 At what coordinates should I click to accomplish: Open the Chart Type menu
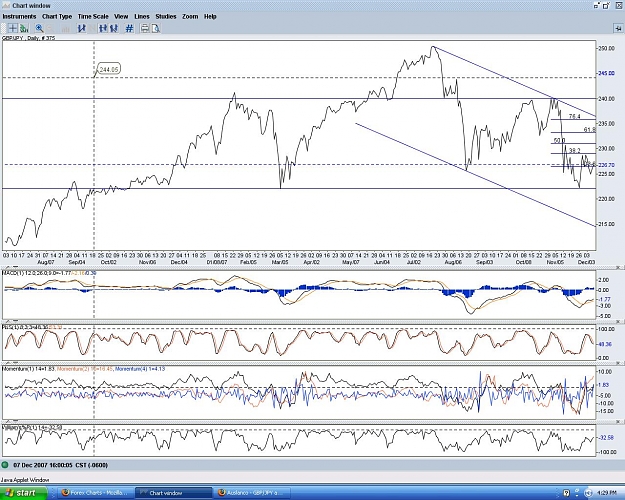pyautogui.click(x=57, y=16)
